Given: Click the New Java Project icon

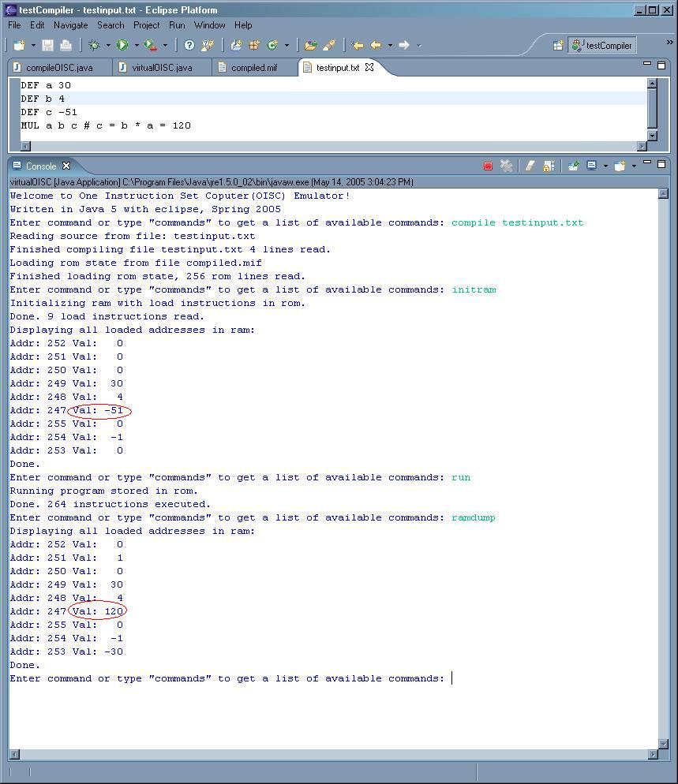Looking at the screenshot, I should (236, 46).
